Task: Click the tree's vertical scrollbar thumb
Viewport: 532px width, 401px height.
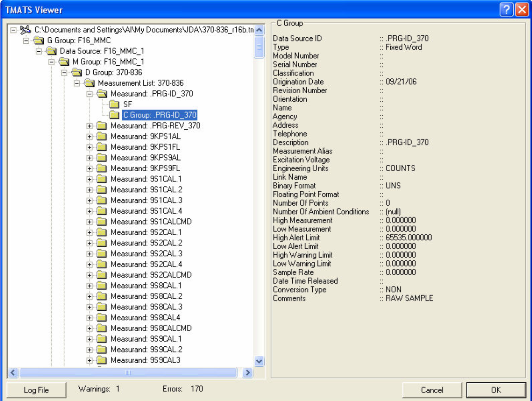Action: (x=260, y=47)
